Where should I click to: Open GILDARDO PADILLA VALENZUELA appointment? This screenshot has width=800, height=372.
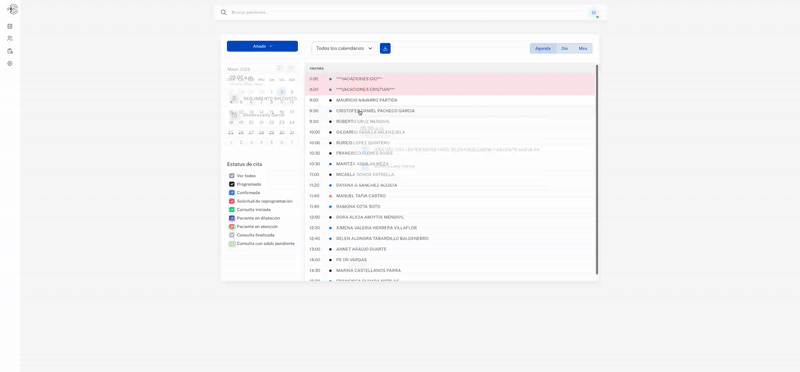(450, 132)
